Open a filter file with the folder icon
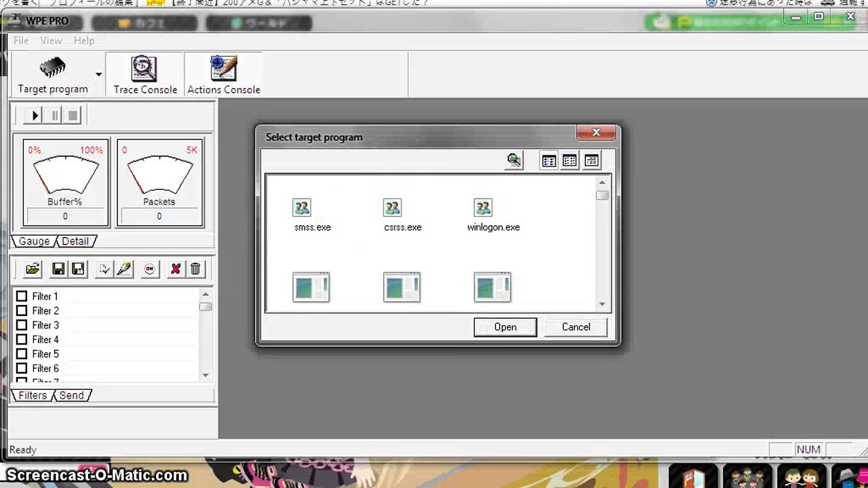Screen dimensions: 868x488 pos(33,269)
